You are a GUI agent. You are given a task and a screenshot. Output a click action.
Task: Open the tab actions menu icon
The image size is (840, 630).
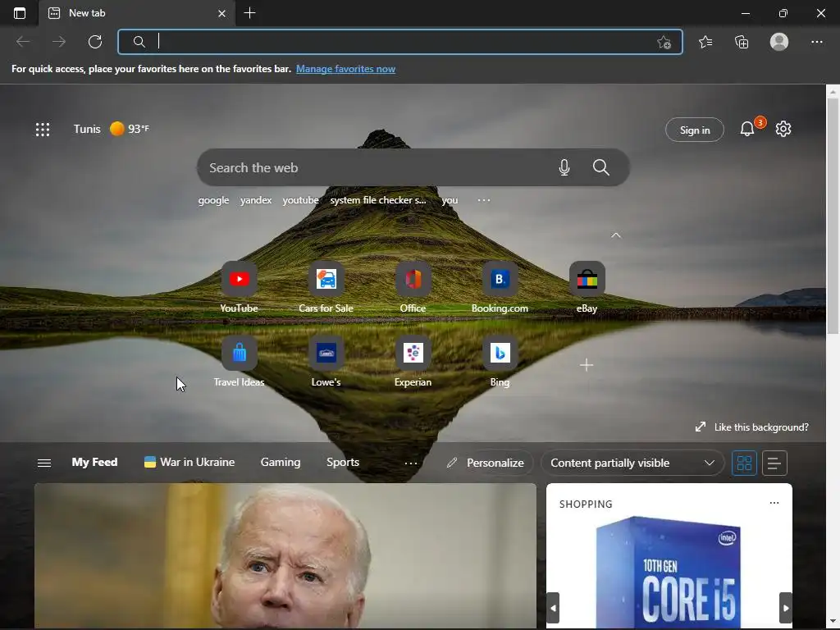20,13
